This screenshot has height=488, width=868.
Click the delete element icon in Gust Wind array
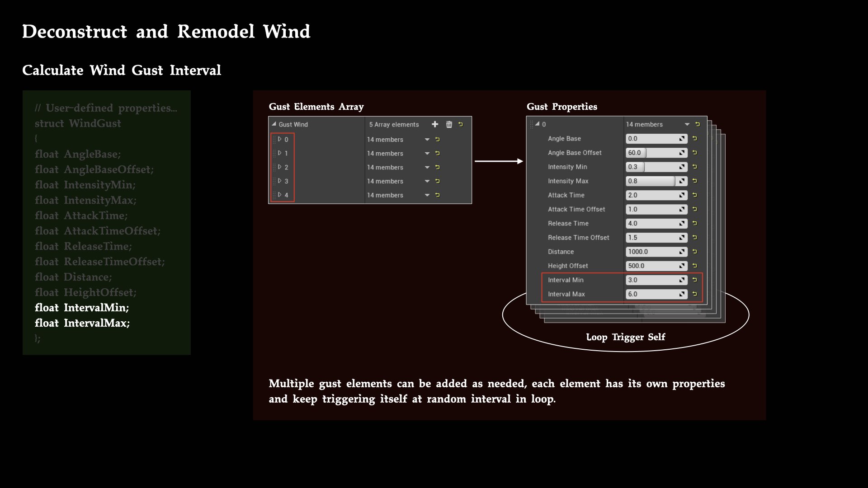click(x=448, y=124)
